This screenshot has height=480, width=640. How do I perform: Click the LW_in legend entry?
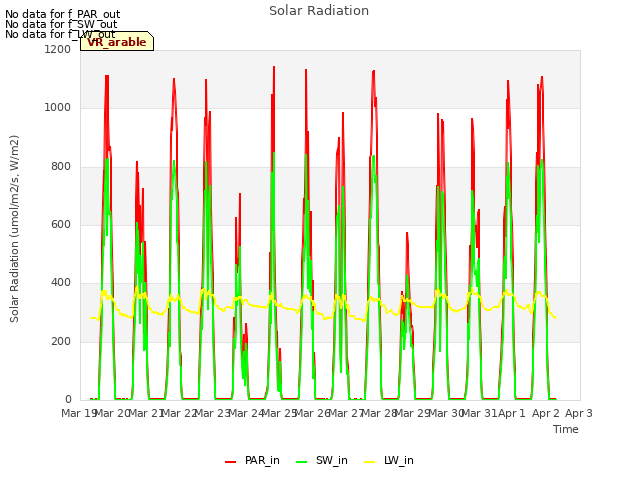pos(389,461)
